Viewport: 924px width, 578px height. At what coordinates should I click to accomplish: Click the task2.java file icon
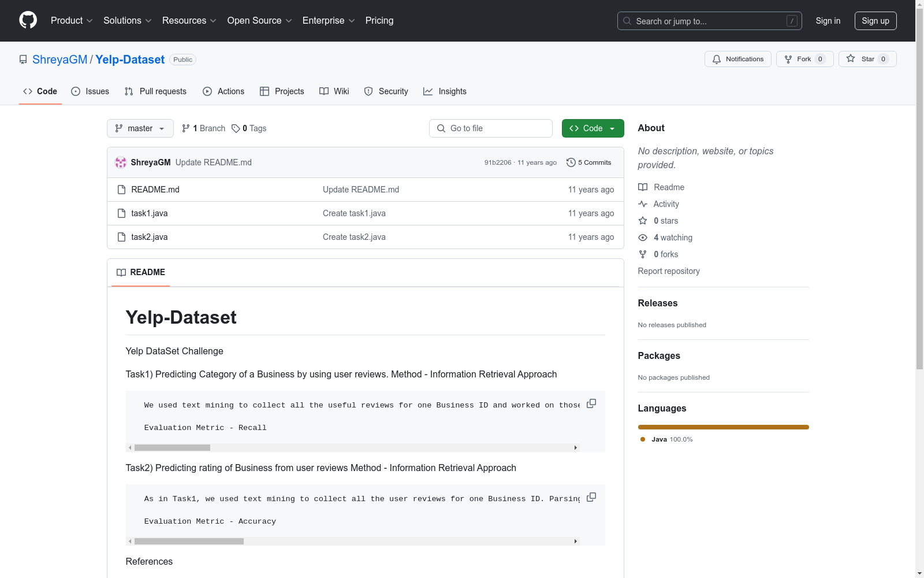[121, 237]
